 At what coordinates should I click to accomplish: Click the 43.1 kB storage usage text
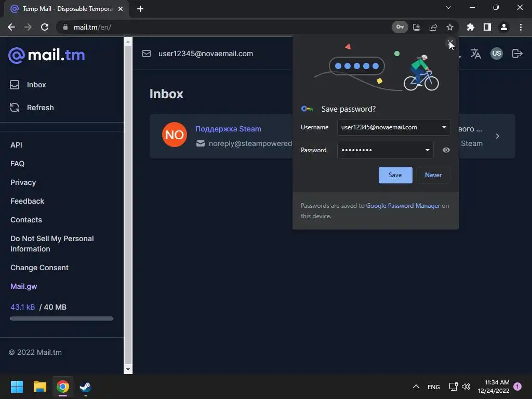click(x=23, y=307)
